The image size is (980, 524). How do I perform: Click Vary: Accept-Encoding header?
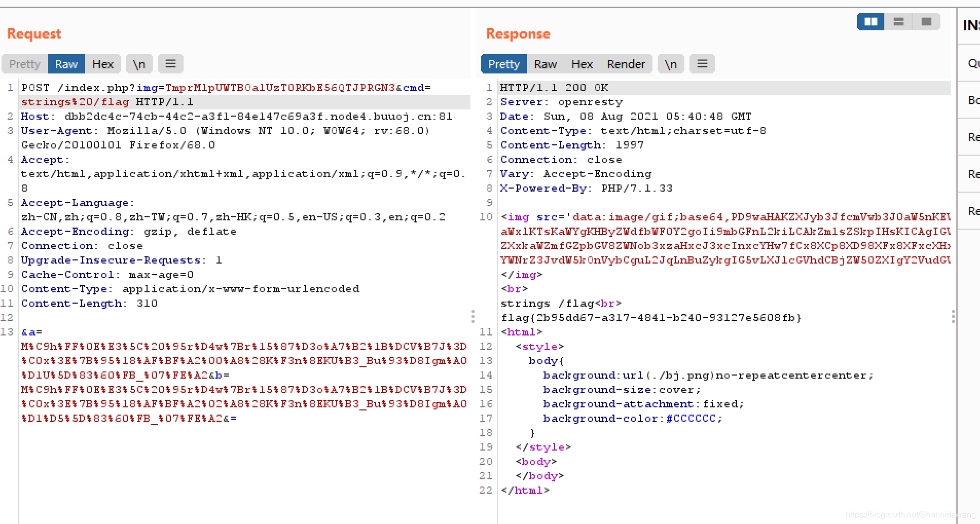(x=576, y=174)
